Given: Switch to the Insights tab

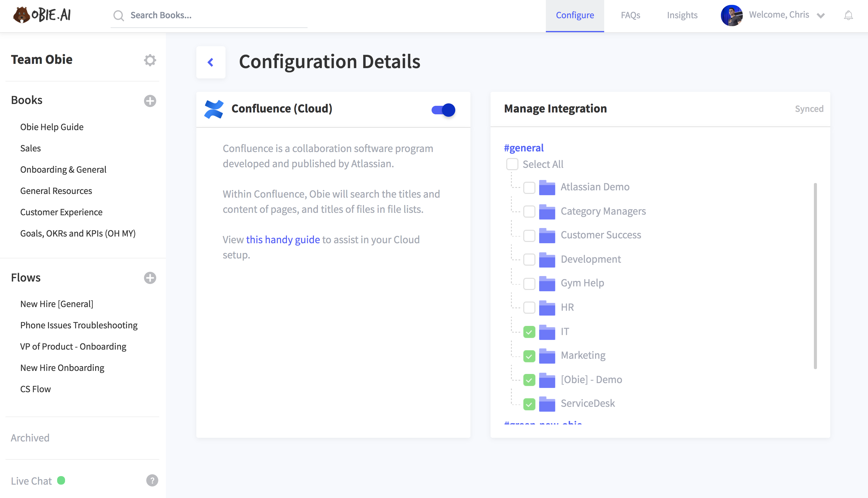Looking at the screenshot, I should point(682,16).
